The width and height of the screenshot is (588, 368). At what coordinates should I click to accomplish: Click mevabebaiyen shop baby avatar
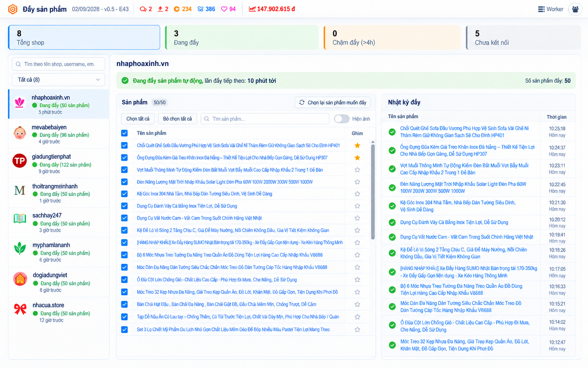pos(20,133)
